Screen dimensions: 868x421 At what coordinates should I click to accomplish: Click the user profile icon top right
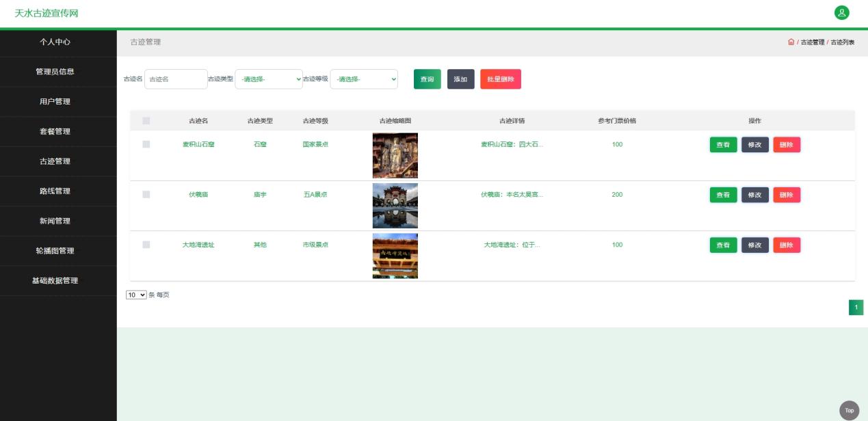point(842,13)
